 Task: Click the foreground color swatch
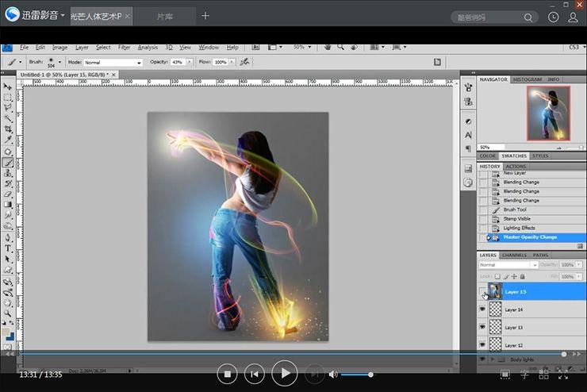(6, 332)
